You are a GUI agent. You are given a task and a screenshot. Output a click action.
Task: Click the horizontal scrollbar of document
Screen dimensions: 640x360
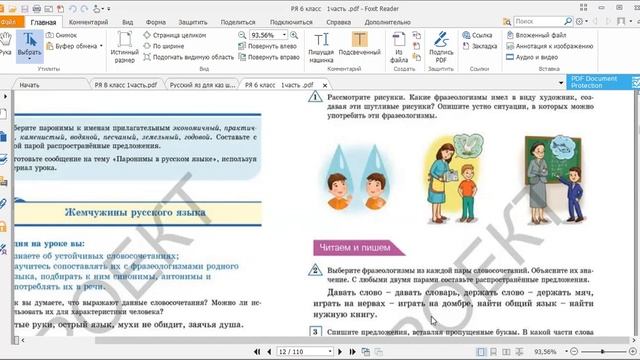362,340
